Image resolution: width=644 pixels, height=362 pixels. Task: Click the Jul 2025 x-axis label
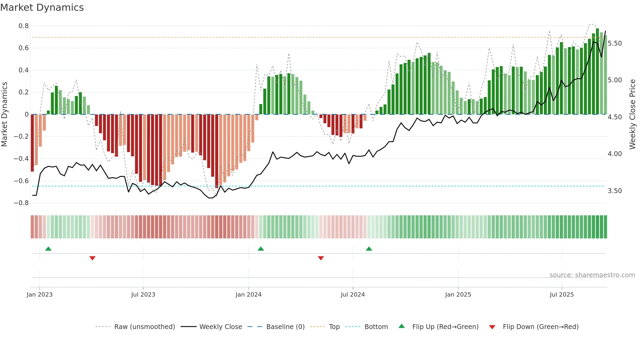pyautogui.click(x=562, y=294)
